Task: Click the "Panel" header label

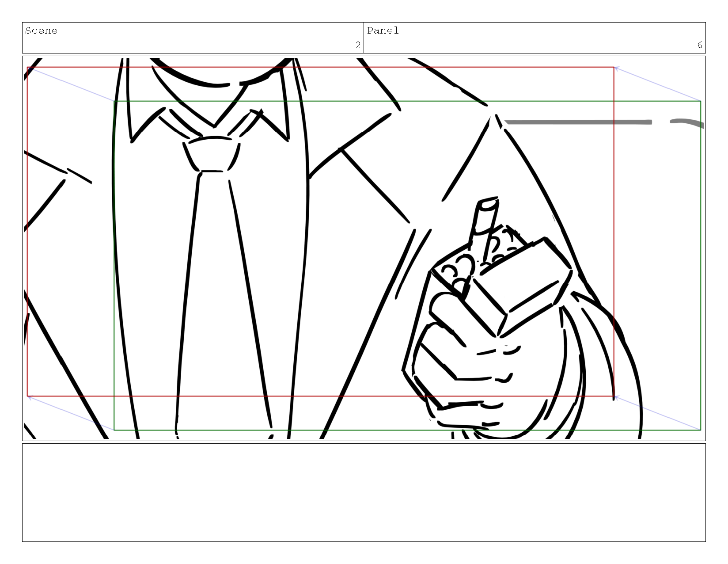Action: 383,30
